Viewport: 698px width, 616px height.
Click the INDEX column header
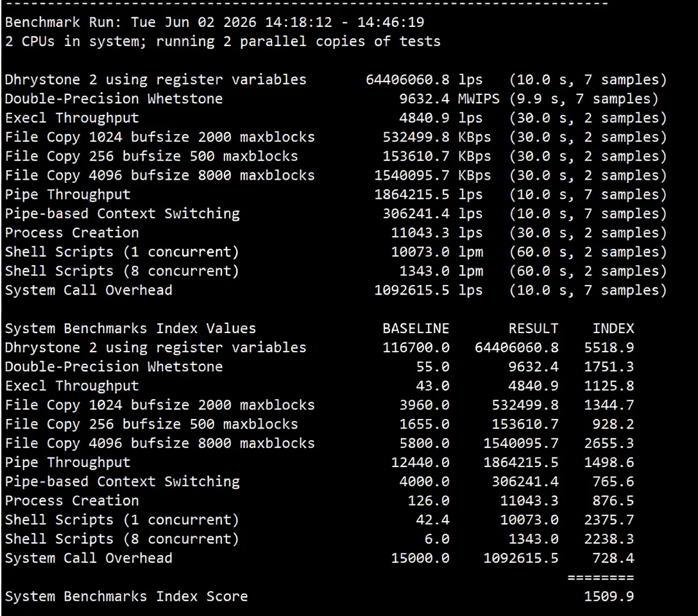[x=613, y=329]
